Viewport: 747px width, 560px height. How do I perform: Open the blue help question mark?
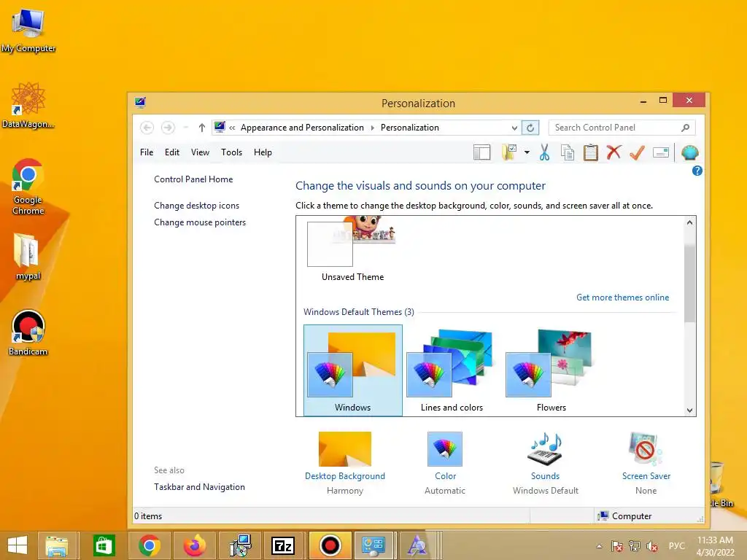coord(697,171)
